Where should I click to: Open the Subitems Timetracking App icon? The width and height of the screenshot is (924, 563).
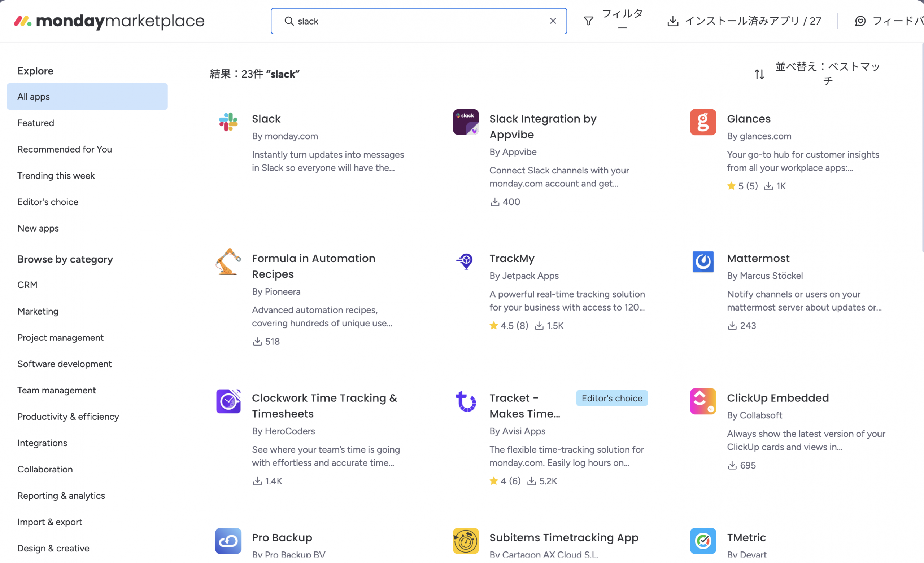(x=466, y=541)
